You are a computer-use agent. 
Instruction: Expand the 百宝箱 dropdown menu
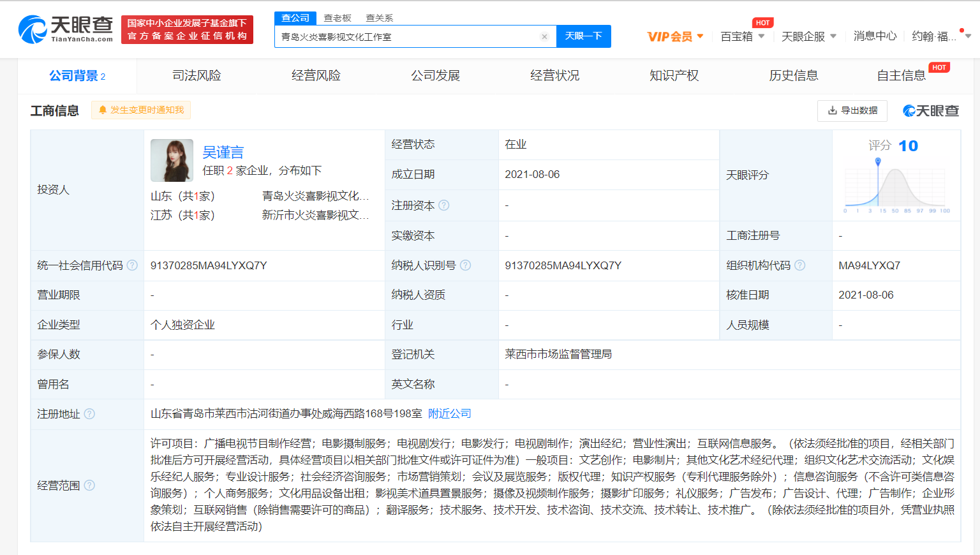coord(742,36)
